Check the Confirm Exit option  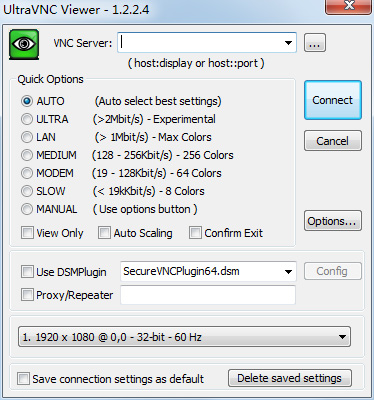195,233
